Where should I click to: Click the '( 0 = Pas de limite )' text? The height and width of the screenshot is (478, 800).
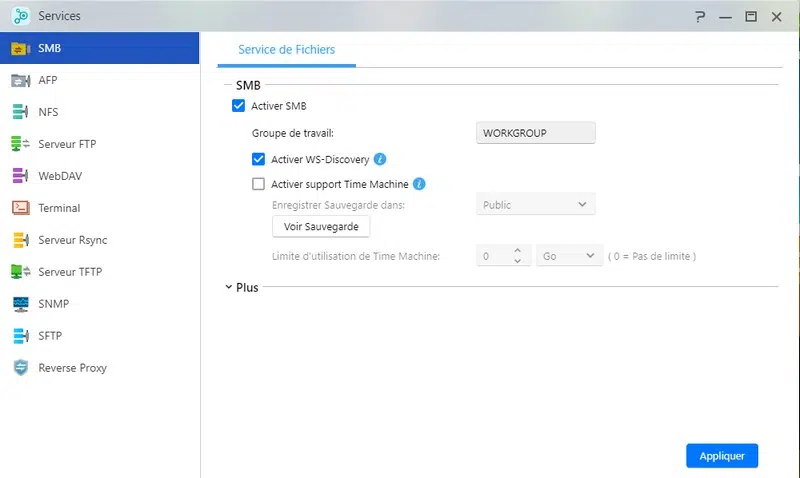click(652, 256)
